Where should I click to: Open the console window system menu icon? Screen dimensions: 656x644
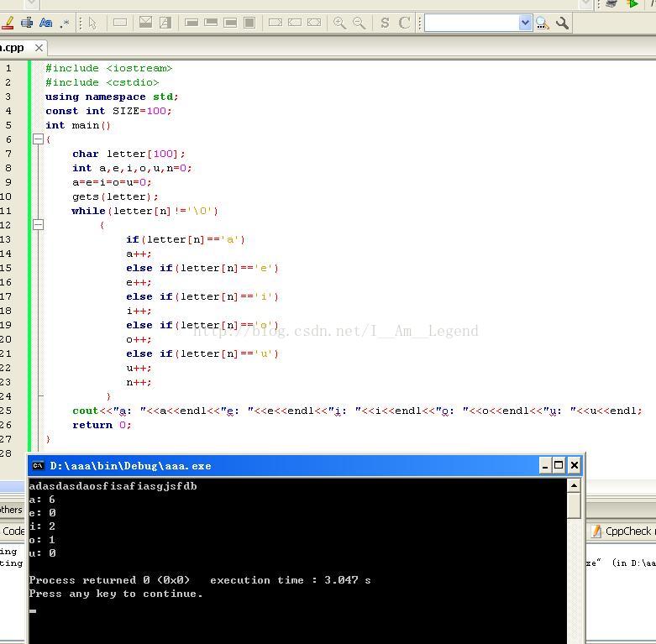coord(38,465)
